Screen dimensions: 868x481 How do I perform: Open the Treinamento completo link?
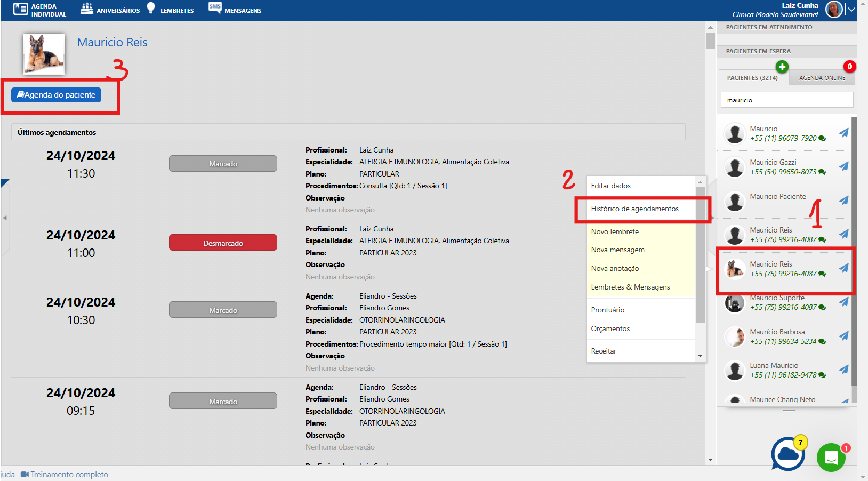pyautogui.click(x=69, y=475)
